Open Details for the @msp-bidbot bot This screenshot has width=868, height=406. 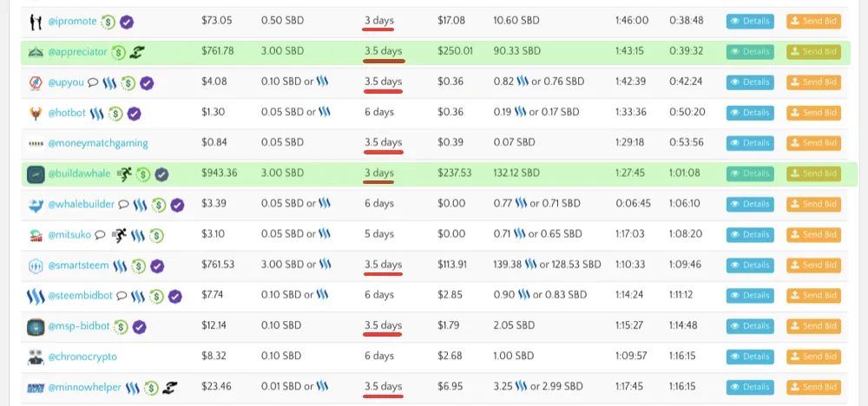coord(750,326)
